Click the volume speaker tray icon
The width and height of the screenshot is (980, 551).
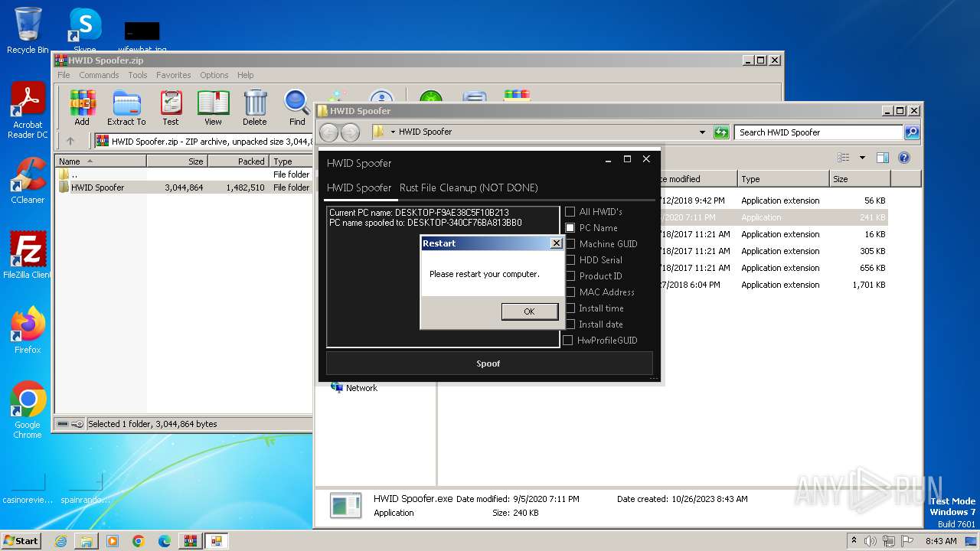871,541
